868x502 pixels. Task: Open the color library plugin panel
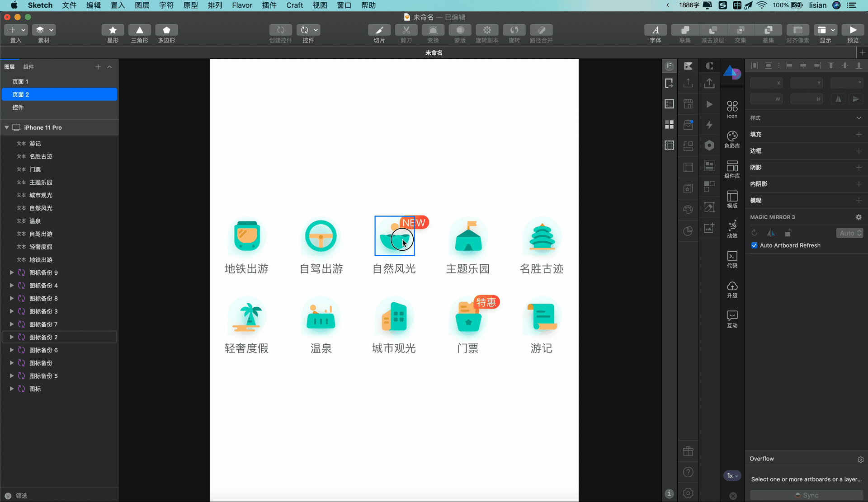point(732,139)
